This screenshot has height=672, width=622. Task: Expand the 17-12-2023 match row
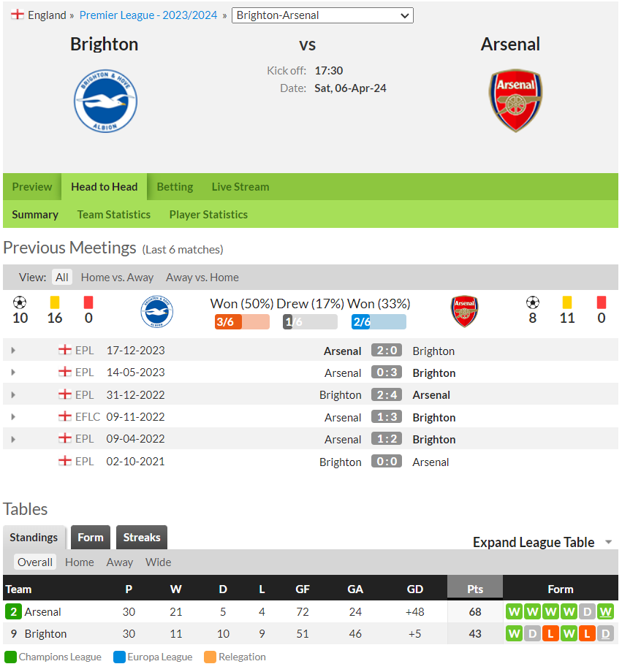tap(13, 351)
